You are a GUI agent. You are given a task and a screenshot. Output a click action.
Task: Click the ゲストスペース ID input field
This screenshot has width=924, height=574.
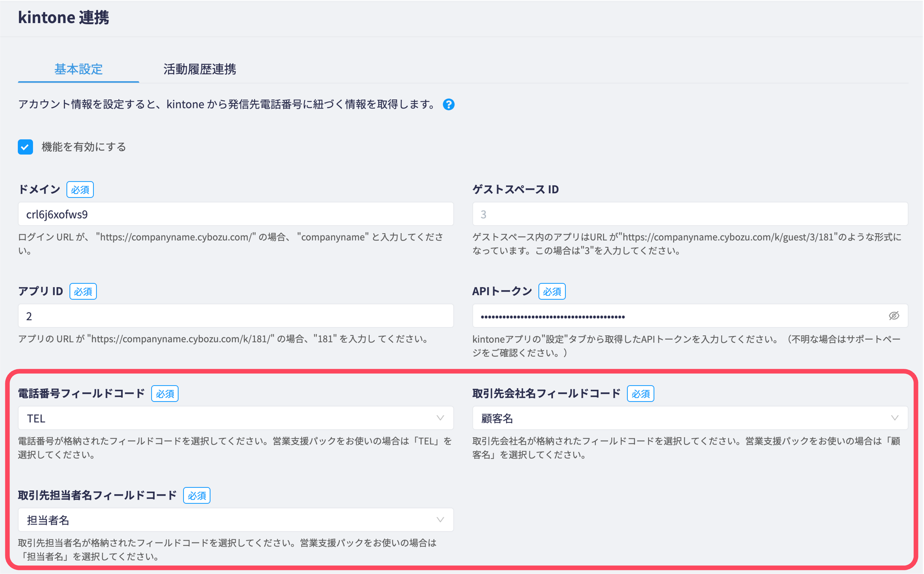[x=690, y=214]
